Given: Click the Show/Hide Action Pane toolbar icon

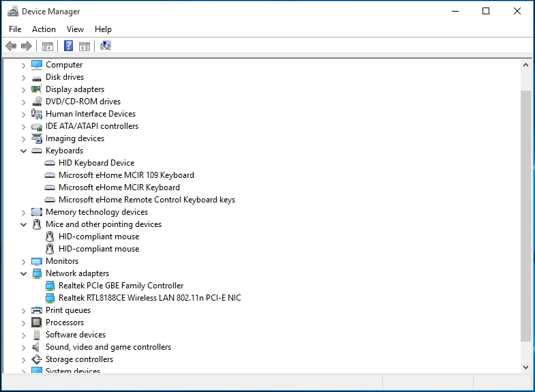Looking at the screenshot, I should tap(85, 46).
